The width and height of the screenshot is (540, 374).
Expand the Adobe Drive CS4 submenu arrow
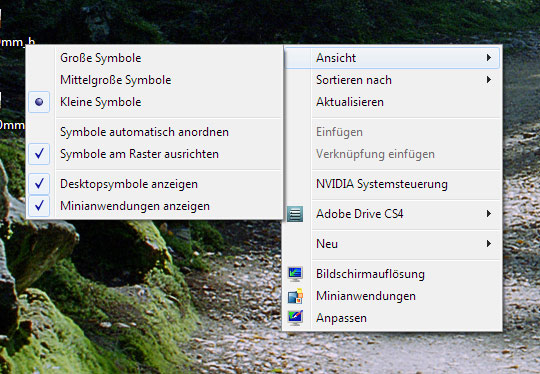[x=489, y=214]
